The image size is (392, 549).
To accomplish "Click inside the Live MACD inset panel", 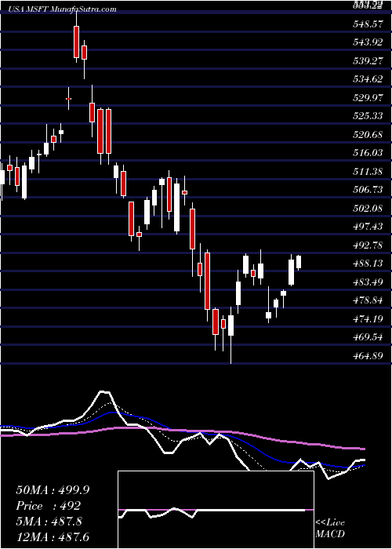I will 216,510.
